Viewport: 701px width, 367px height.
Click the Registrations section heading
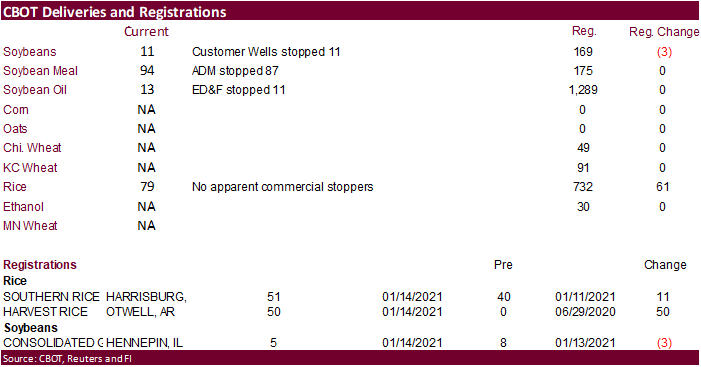point(40,265)
